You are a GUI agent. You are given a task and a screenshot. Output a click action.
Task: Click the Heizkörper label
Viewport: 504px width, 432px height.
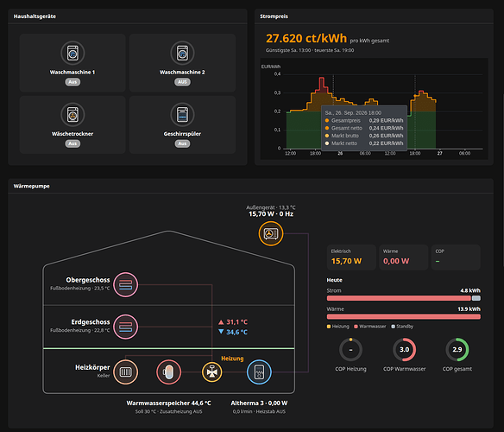(92, 367)
